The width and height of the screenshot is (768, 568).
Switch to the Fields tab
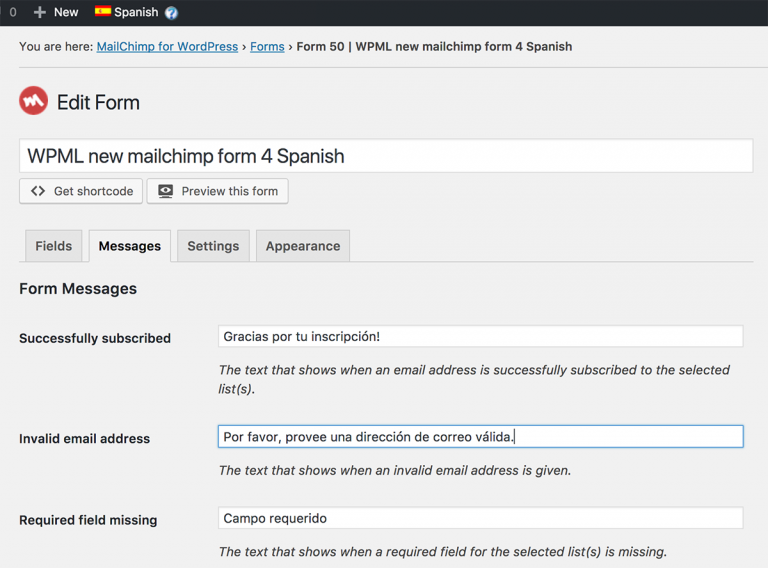53,246
